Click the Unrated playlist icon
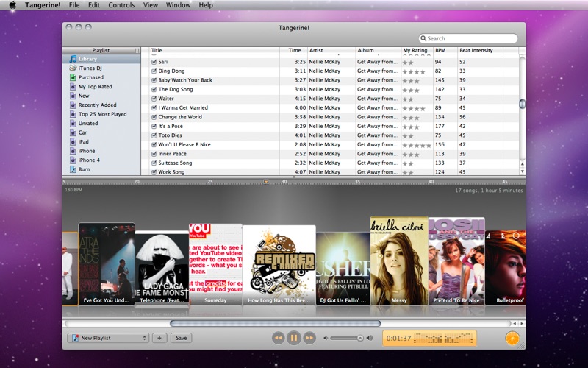The height and width of the screenshot is (368, 588). [x=73, y=123]
